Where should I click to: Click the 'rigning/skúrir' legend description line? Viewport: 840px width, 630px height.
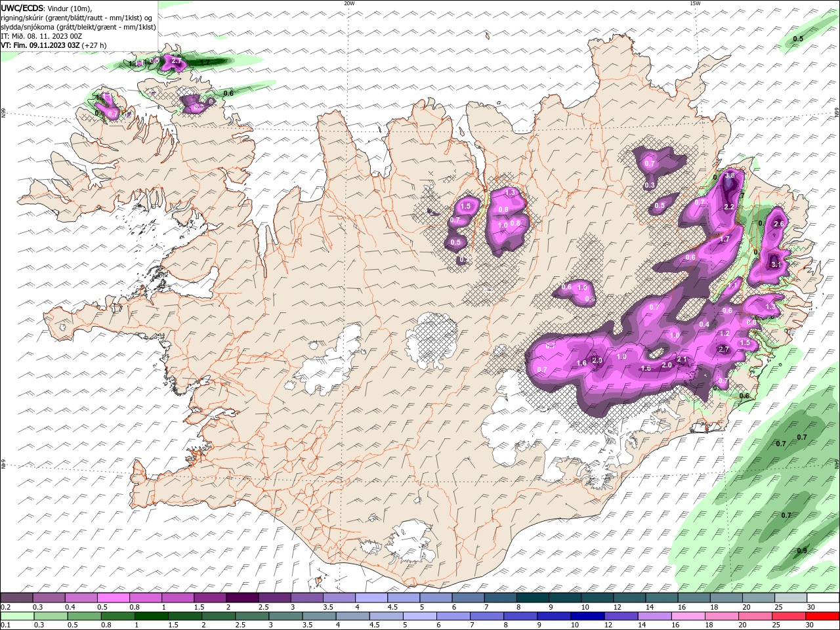[x=77, y=17]
